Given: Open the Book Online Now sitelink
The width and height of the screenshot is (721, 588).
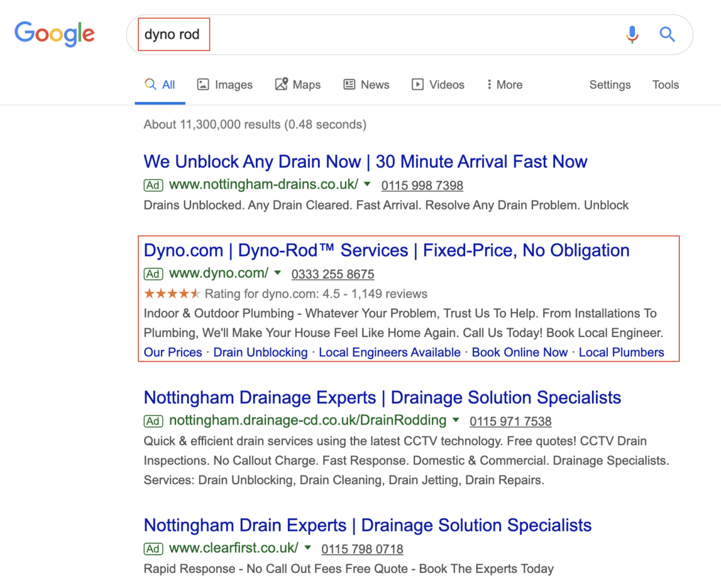Looking at the screenshot, I should [520, 353].
